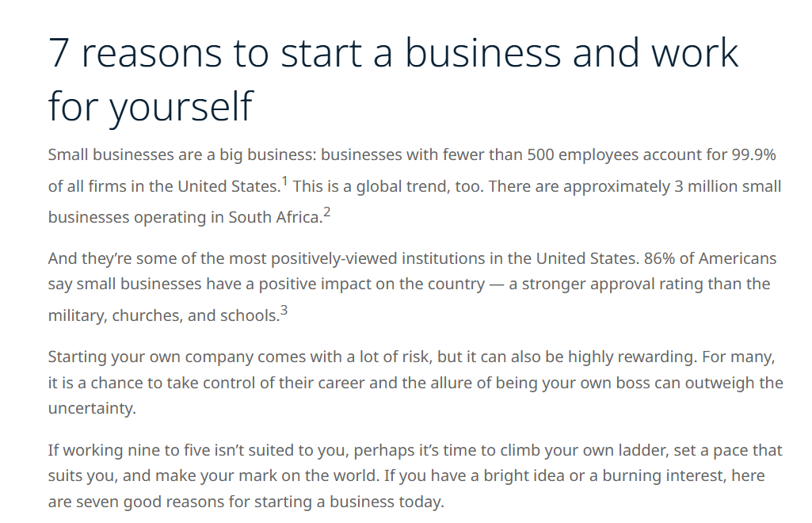Click the article title heading

click(x=393, y=79)
